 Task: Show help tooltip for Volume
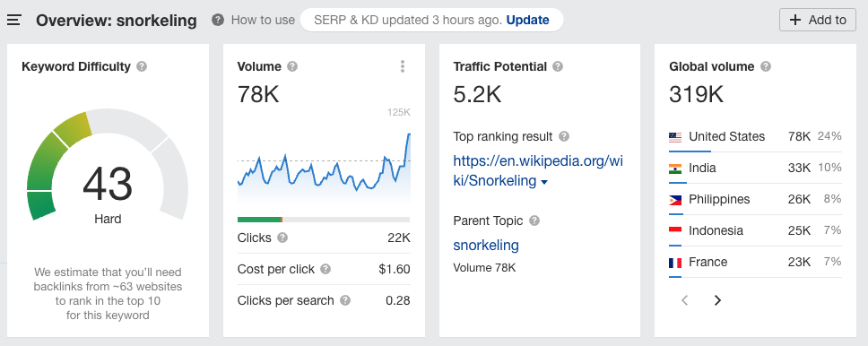point(292,66)
